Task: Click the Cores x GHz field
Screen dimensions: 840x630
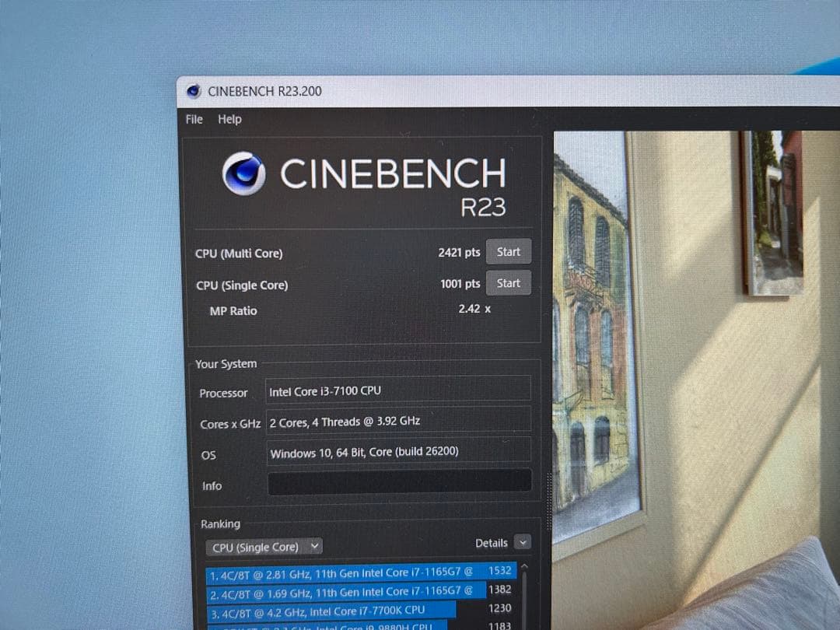Action: pyautogui.click(x=399, y=420)
